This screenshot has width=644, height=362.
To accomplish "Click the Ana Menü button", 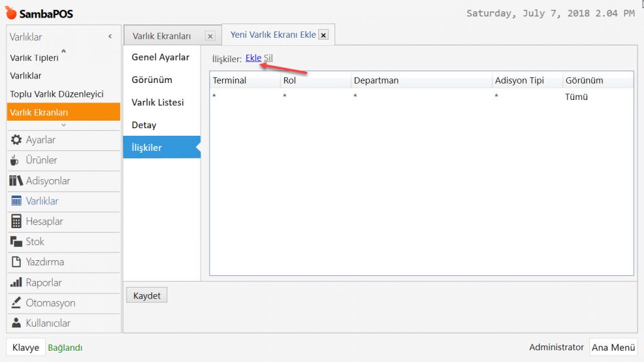I will pos(613,348).
